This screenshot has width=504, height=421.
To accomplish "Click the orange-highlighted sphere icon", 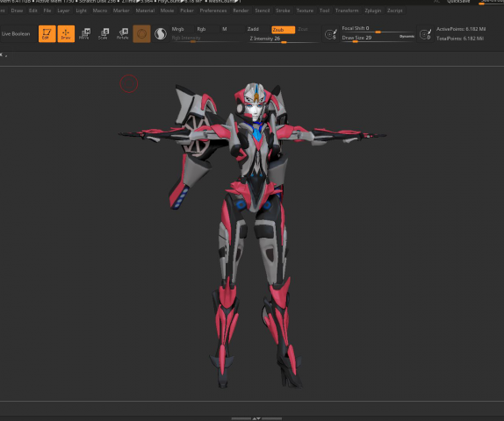I will point(141,33).
